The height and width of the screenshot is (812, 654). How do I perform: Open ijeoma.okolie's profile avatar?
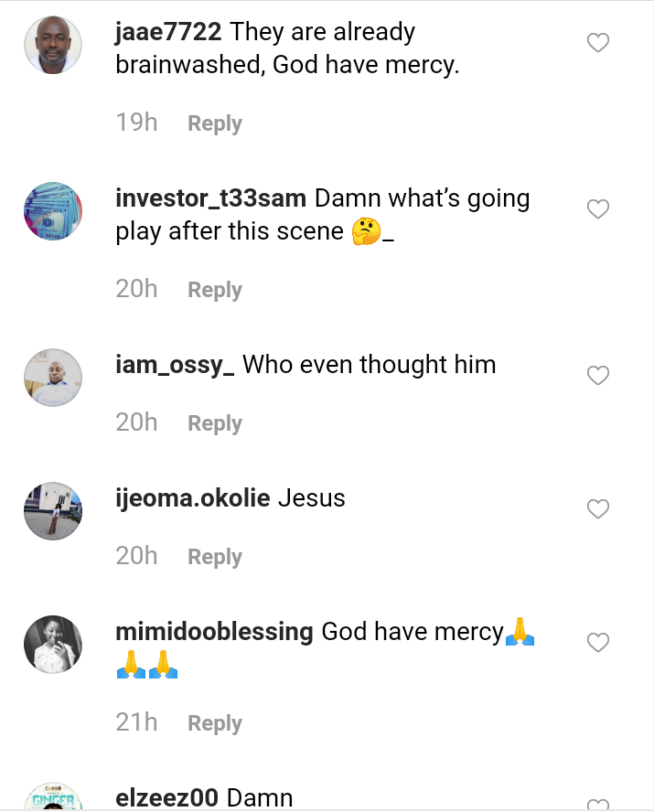(x=53, y=510)
